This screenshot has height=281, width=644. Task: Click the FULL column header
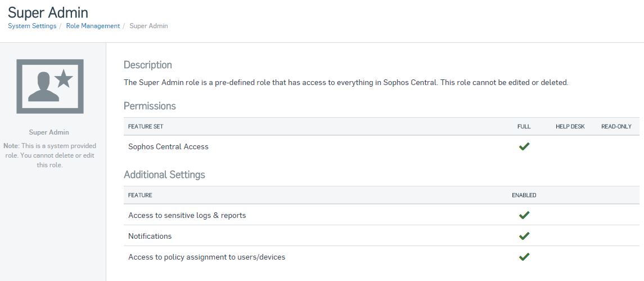(524, 127)
